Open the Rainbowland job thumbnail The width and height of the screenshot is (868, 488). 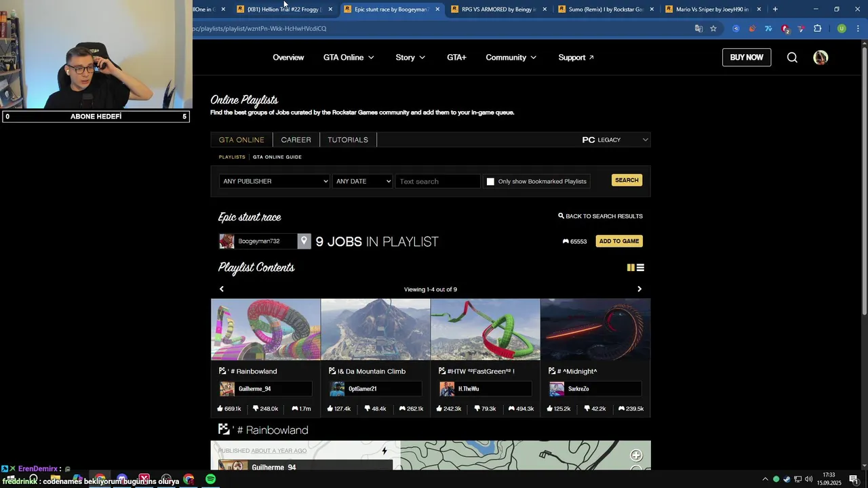point(266,329)
